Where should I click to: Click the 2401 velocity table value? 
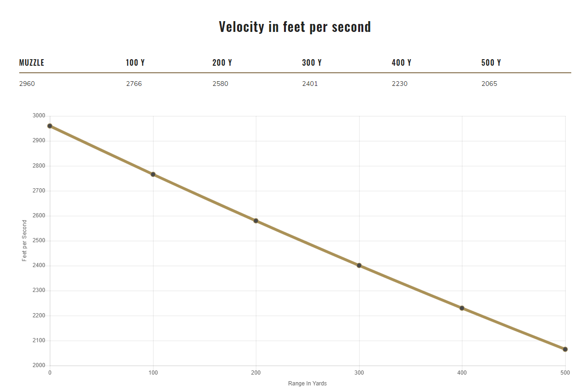tap(310, 84)
